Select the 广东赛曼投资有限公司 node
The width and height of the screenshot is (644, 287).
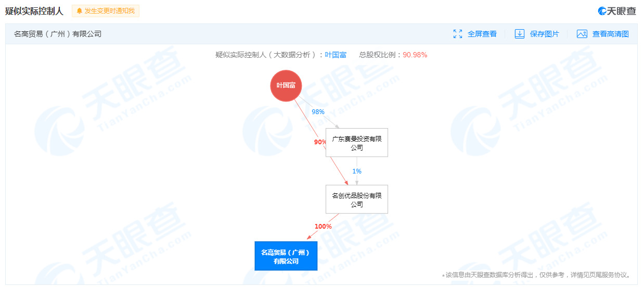[357, 143]
